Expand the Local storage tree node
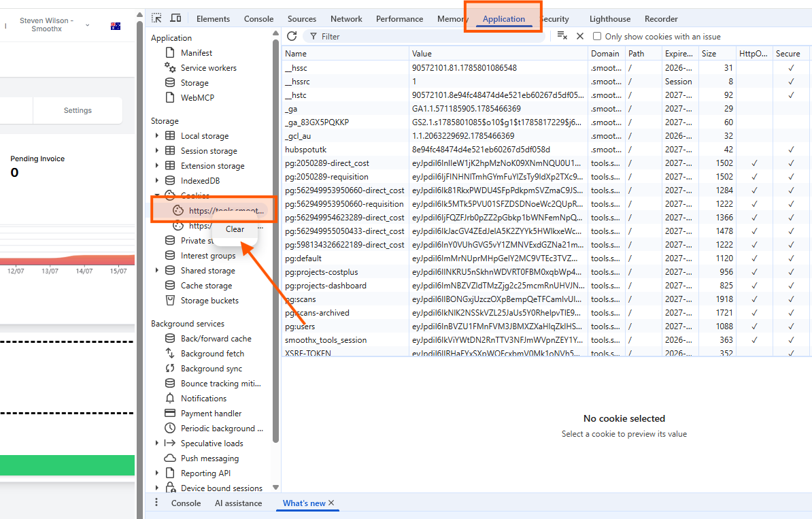Viewport: 812px width, 519px height. coord(157,136)
